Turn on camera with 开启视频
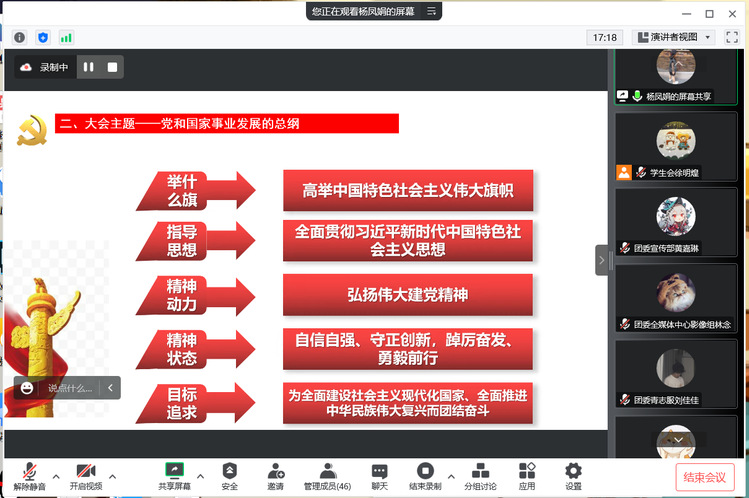Viewport: 749px width, 498px height. [86, 477]
